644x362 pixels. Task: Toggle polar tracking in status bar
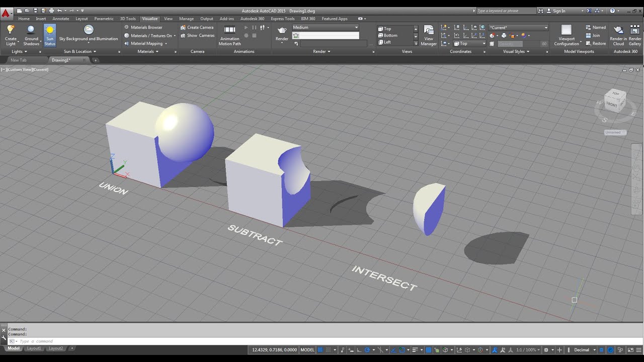tap(367, 349)
